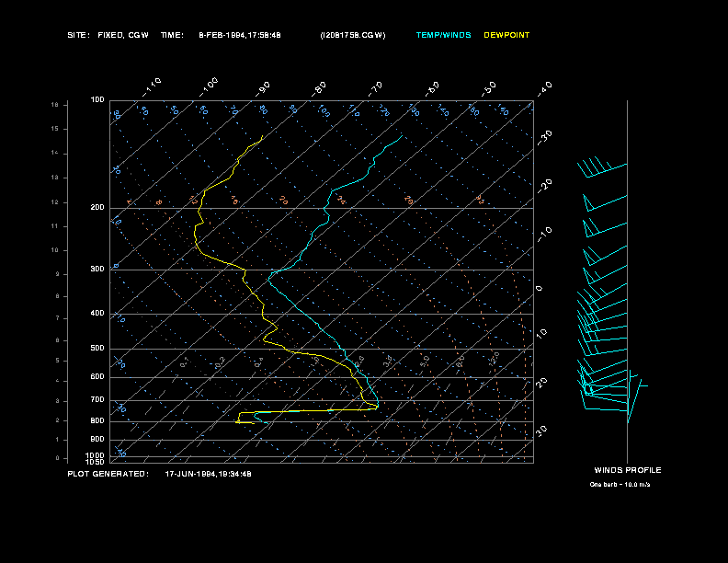The width and height of the screenshot is (728, 563).
Task: Click the 30 degree label at lower right
Action: 543,431
